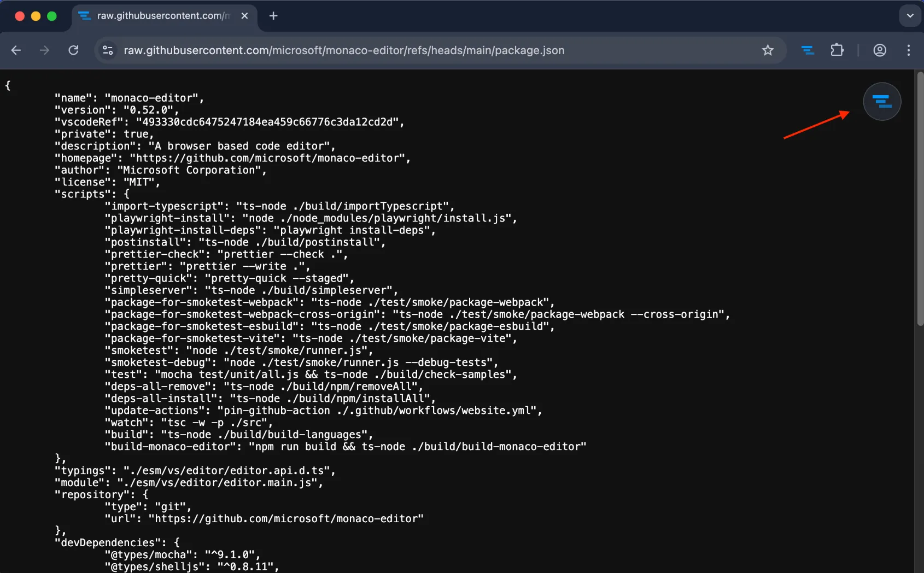Maximize the window with the green button
Viewport: 924px width, 573px height.
[x=52, y=16]
